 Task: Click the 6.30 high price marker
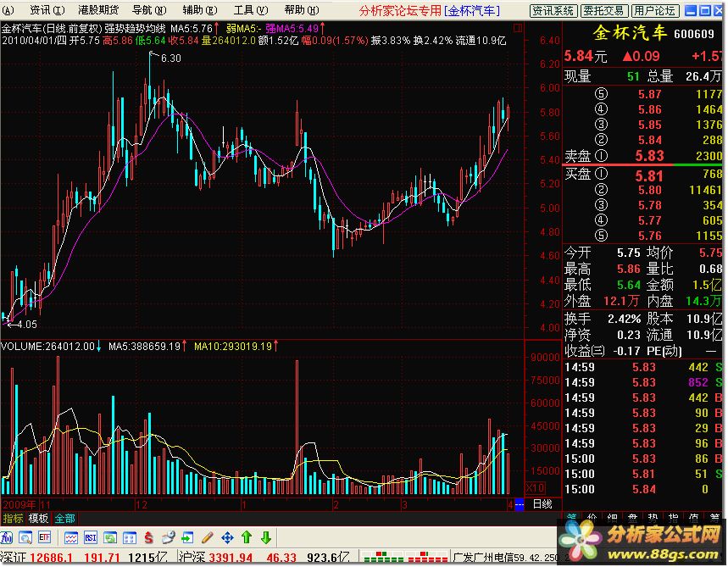pos(170,58)
